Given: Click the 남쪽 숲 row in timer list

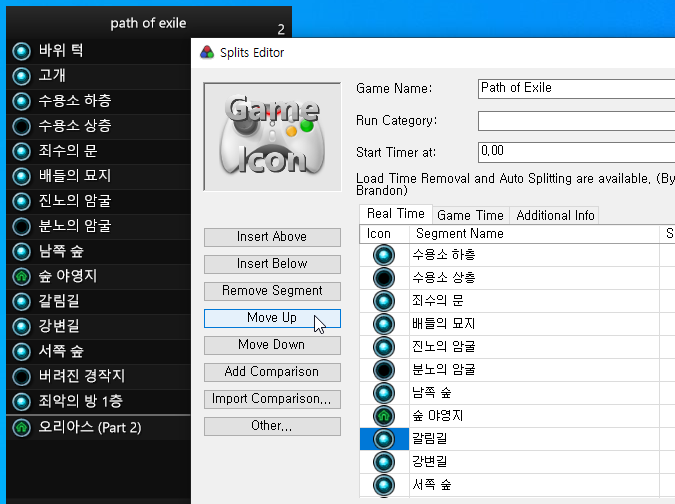Looking at the screenshot, I should (x=99, y=251).
